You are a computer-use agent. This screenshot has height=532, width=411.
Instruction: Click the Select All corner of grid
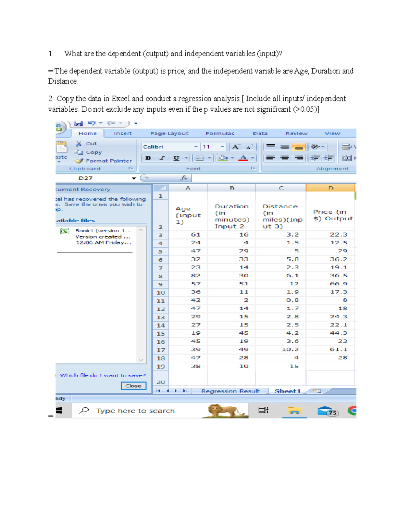coord(160,188)
